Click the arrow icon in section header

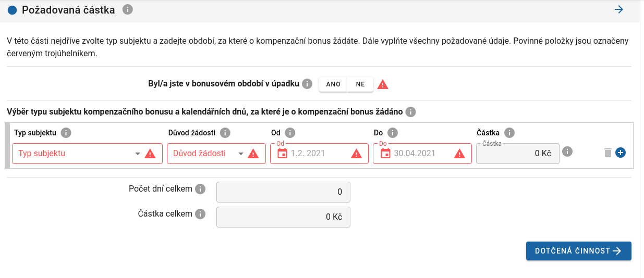tap(619, 9)
